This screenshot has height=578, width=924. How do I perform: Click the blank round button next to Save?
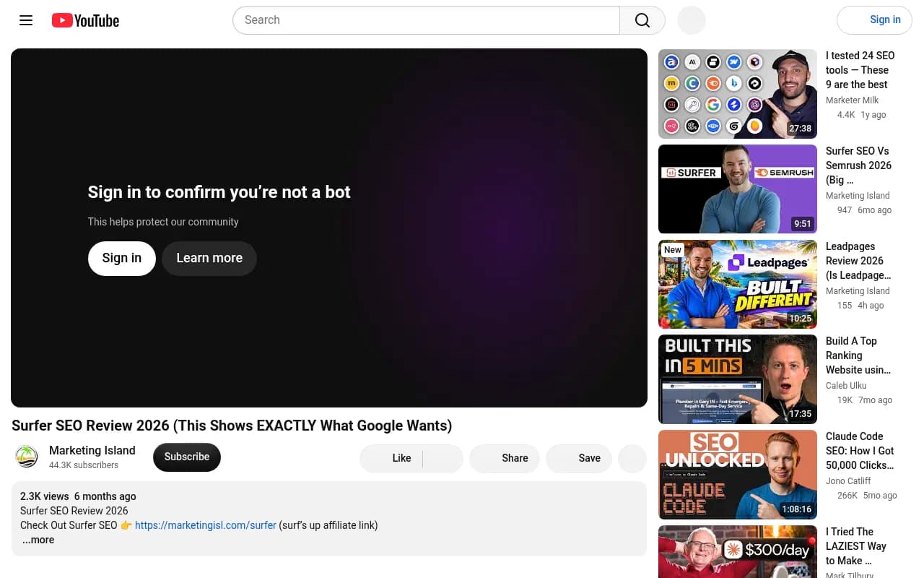[633, 458]
